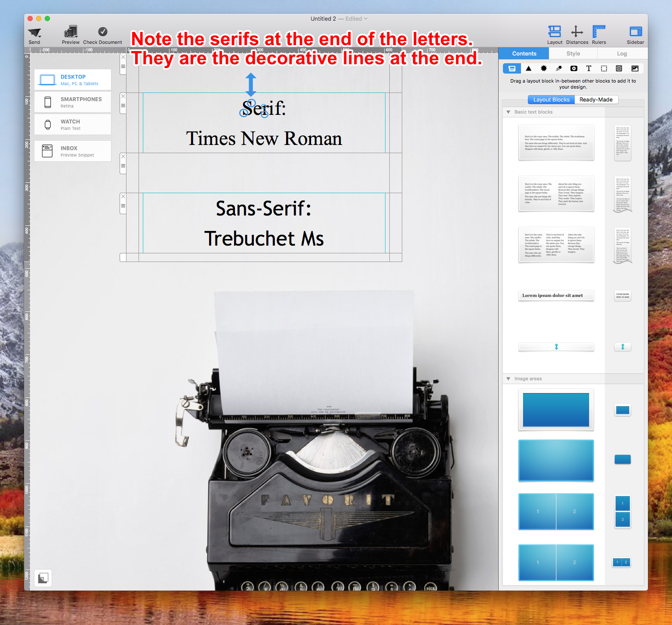Select the first two-image area desktop thumbnail

click(556, 511)
